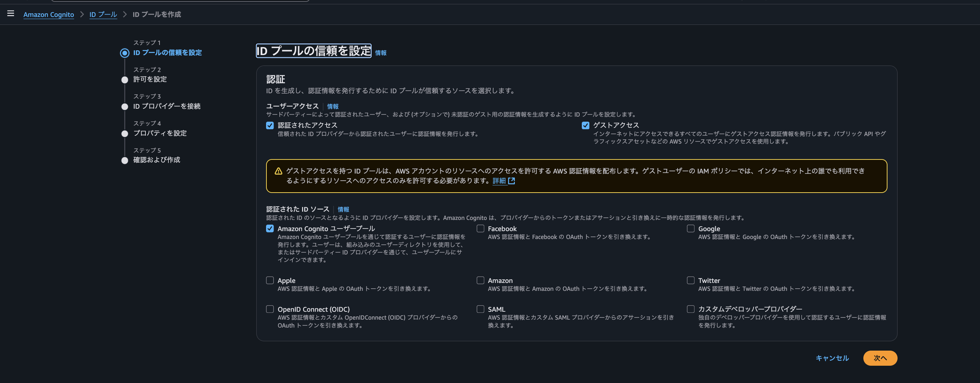Select step 許可を設定 in wizard
The image size is (980, 383).
150,80
